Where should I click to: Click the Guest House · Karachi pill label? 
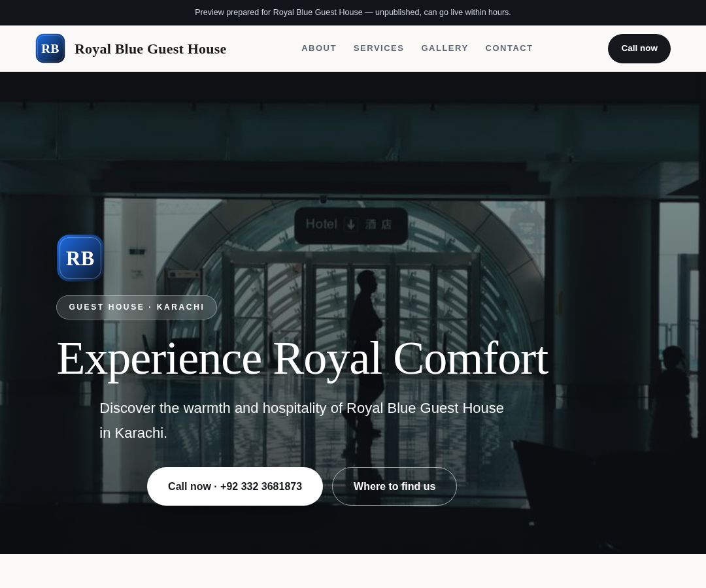137,307
